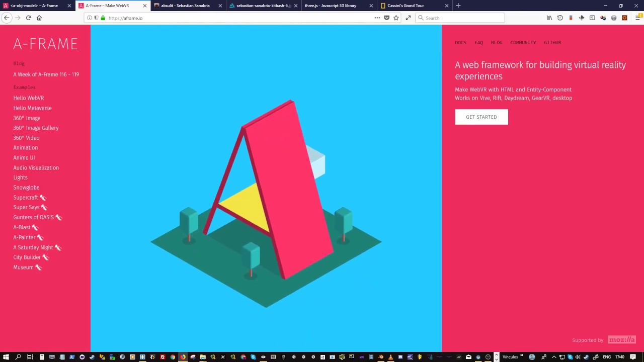This screenshot has width=644, height=362.
Task: Click the browser Search field
Action: [460, 18]
